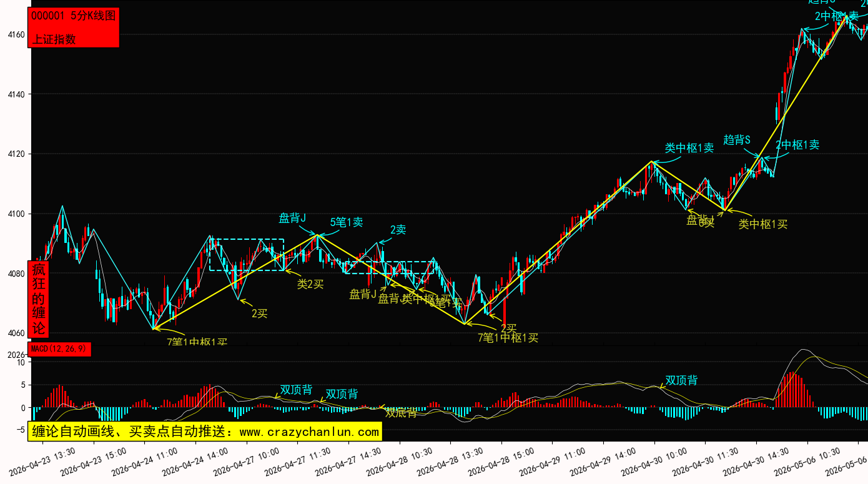Click the 双底背 MACD divergence label

(x=401, y=413)
